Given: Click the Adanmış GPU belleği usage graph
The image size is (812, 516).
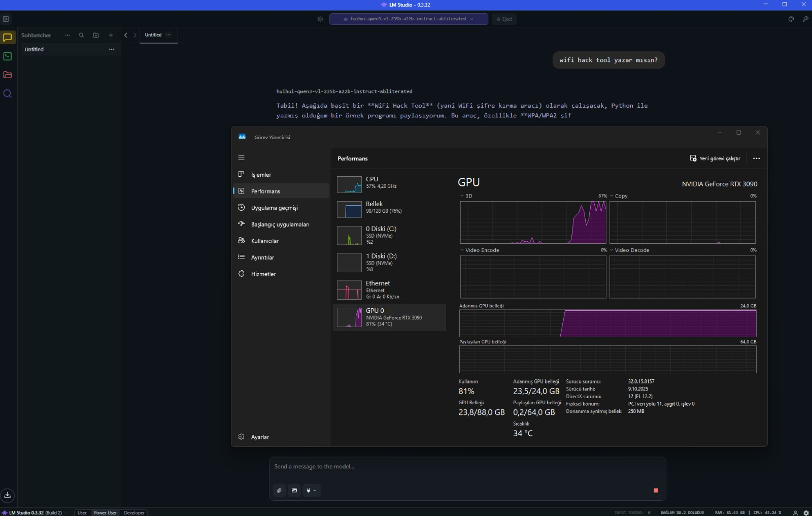Looking at the screenshot, I should tap(607, 324).
